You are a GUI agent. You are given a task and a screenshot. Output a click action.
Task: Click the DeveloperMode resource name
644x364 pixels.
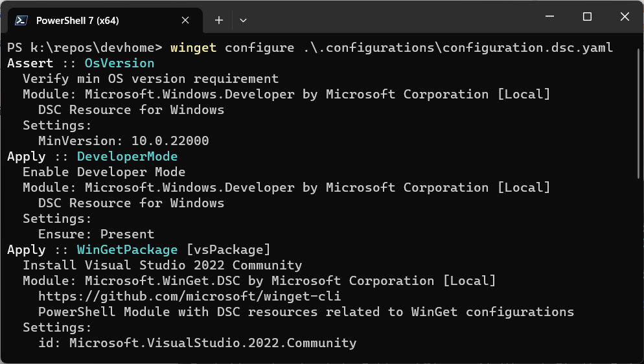pos(128,156)
